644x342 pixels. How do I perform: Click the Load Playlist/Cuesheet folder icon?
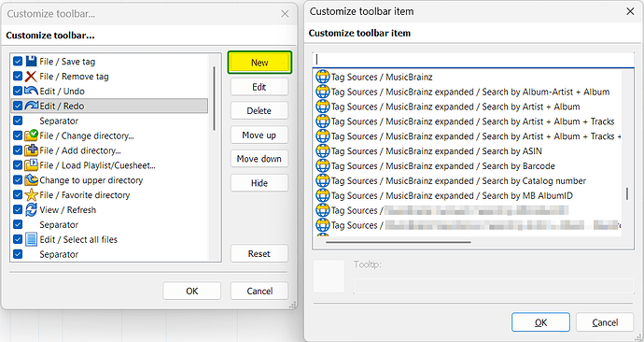tap(31, 164)
